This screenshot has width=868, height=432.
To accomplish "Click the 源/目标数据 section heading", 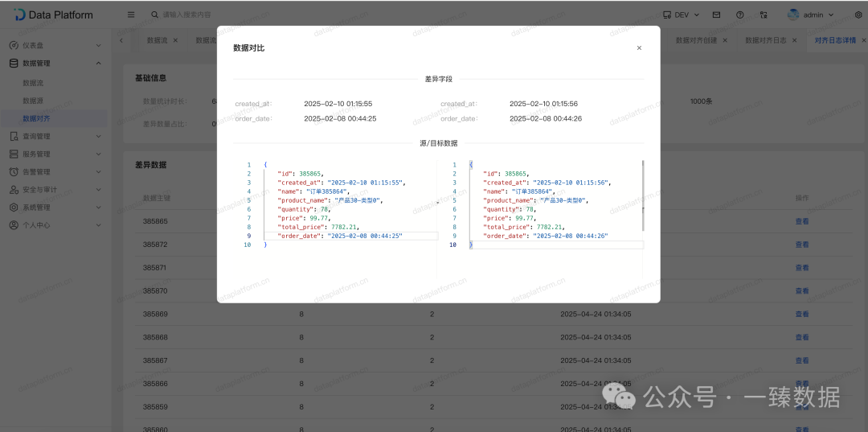I will [x=439, y=143].
